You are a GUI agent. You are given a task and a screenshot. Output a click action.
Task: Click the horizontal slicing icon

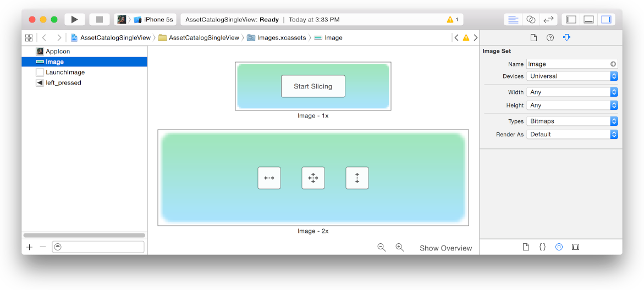pos(269,178)
